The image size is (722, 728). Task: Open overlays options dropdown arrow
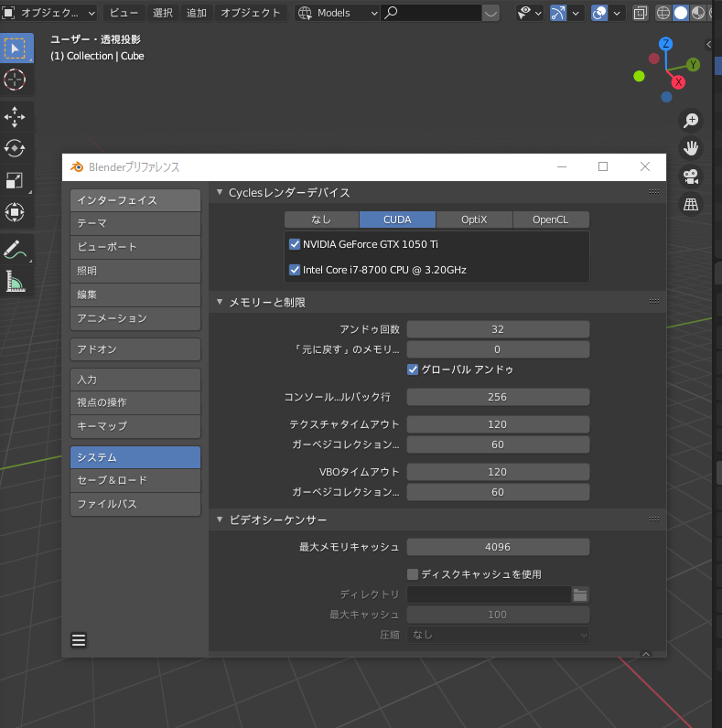point(617,13)
